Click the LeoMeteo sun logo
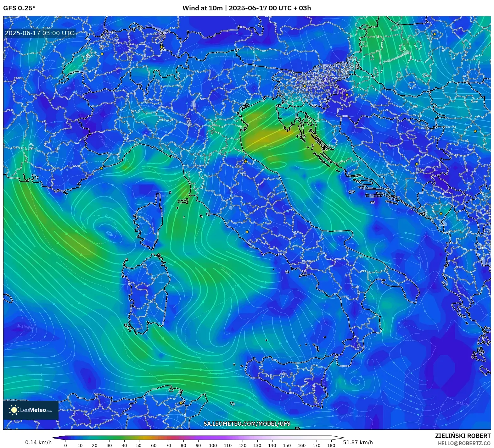The image size is (494, 448). [14, 410]
